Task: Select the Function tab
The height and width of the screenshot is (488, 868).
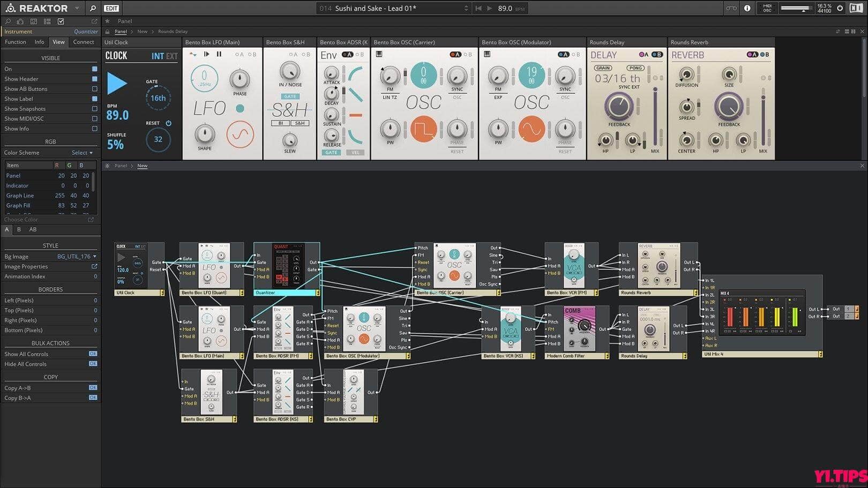Action: coord(16,42)
